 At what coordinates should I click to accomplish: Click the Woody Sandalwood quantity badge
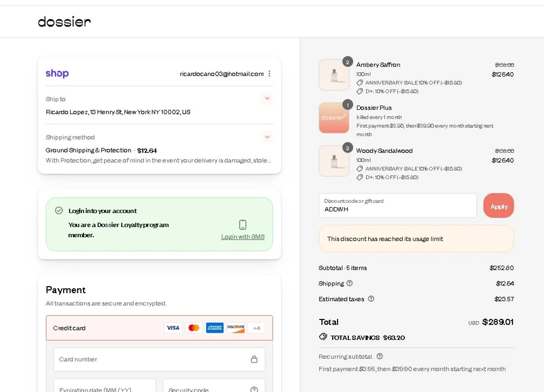[347, 148]
